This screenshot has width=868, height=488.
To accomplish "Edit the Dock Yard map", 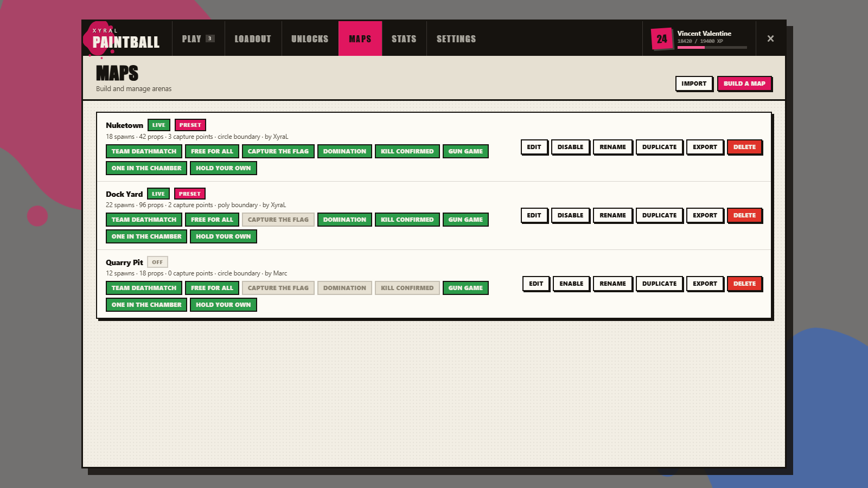I will pyautogui.click(x=534, y=215).
